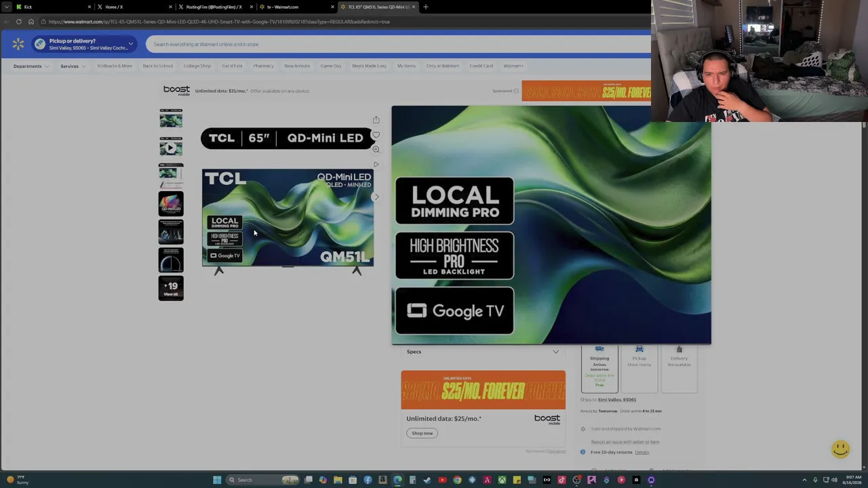This screenshot has width=868, height=488.
Task: Add the TV to favorites with heart icon
Action: [376, 135]
